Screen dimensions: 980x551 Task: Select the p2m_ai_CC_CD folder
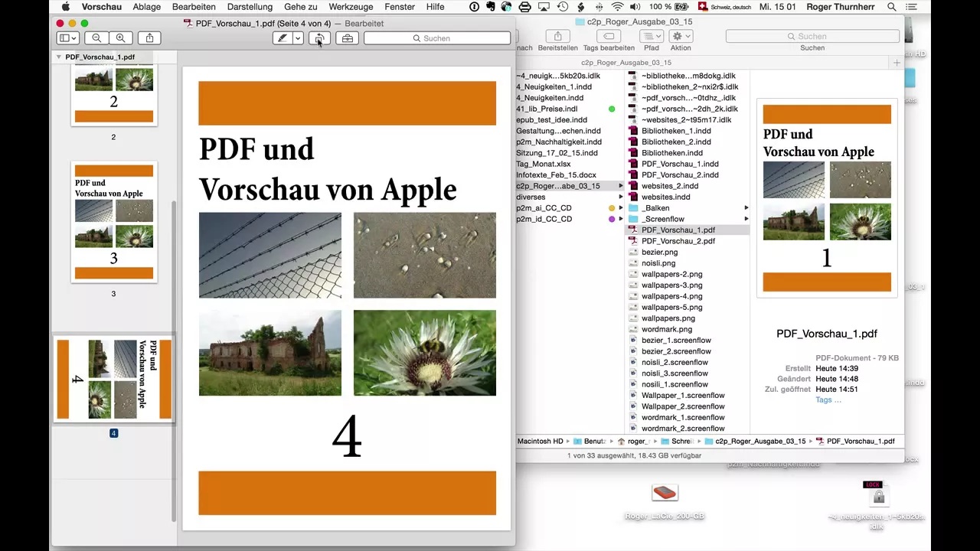pyautogui.click(x=544, y=208)
